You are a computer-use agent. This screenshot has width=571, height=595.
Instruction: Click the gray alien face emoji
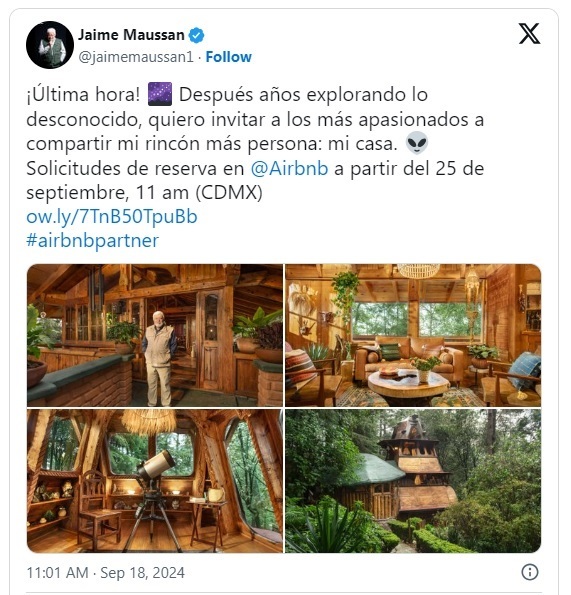pos(417,143)
